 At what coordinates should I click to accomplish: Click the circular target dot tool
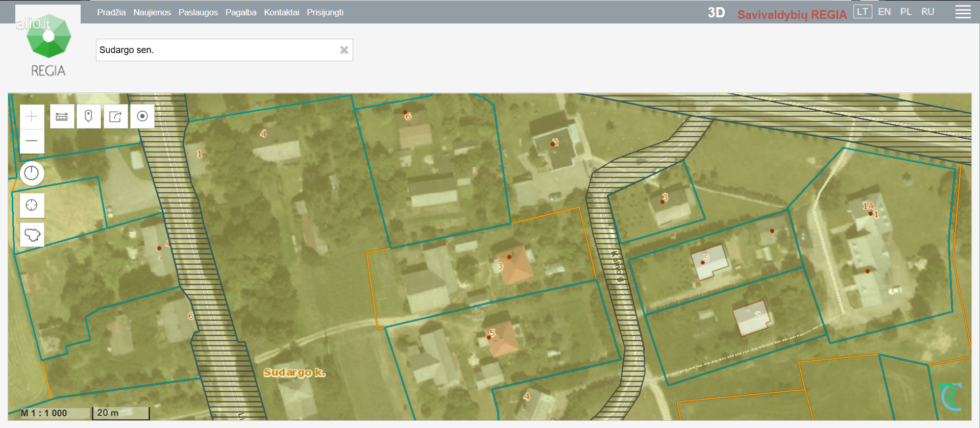click(x=142, y=117)
